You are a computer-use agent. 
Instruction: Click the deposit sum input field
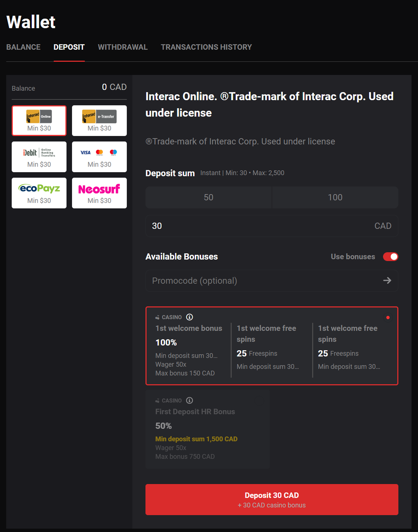pos(272,226)
